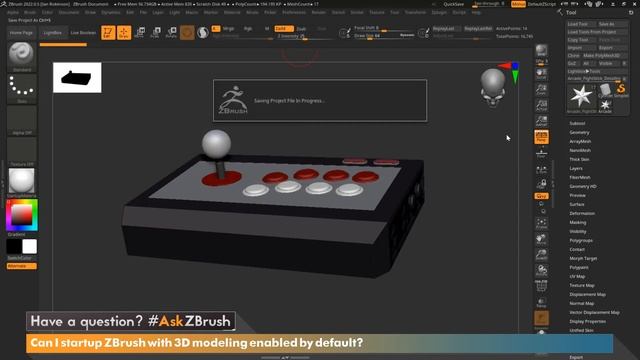Click the Tool palette reset icon
The height and width of the screenshot is (360, 640).
(x=631, y=13)
